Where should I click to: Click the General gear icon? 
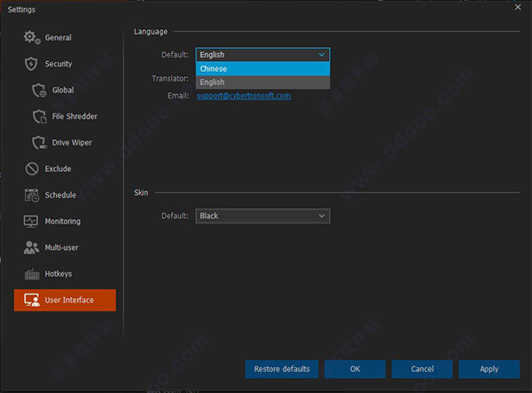(32, 37)
